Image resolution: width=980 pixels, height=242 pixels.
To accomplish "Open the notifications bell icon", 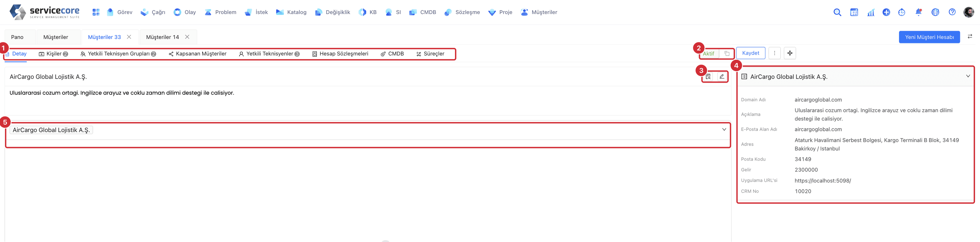I will pos(918,12).
